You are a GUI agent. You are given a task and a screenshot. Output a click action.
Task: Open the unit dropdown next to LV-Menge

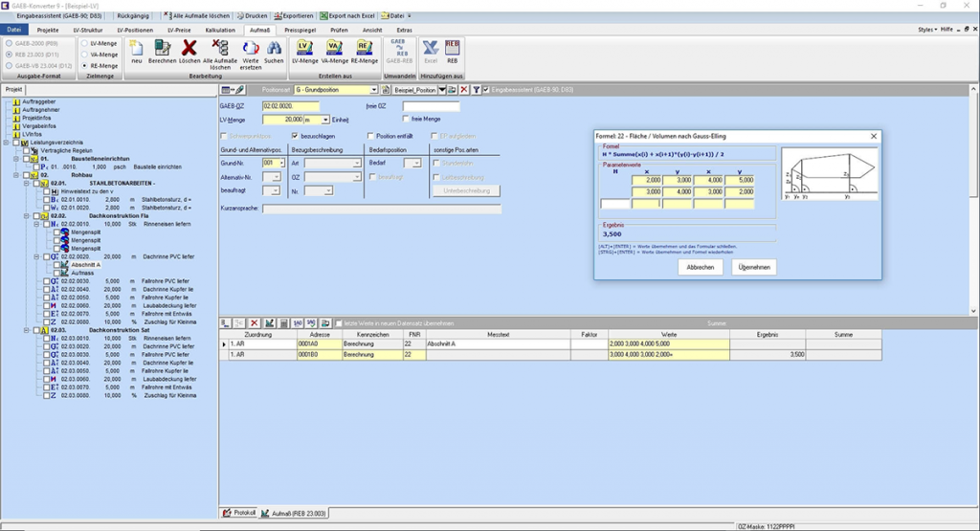pos(325,120)
